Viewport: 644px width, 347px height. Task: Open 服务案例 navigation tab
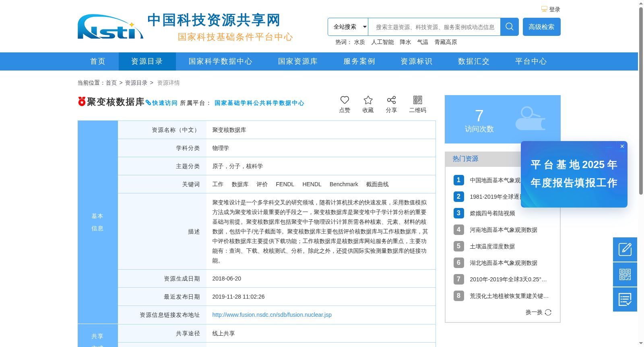pyautogui.click(x=359, y=61)
